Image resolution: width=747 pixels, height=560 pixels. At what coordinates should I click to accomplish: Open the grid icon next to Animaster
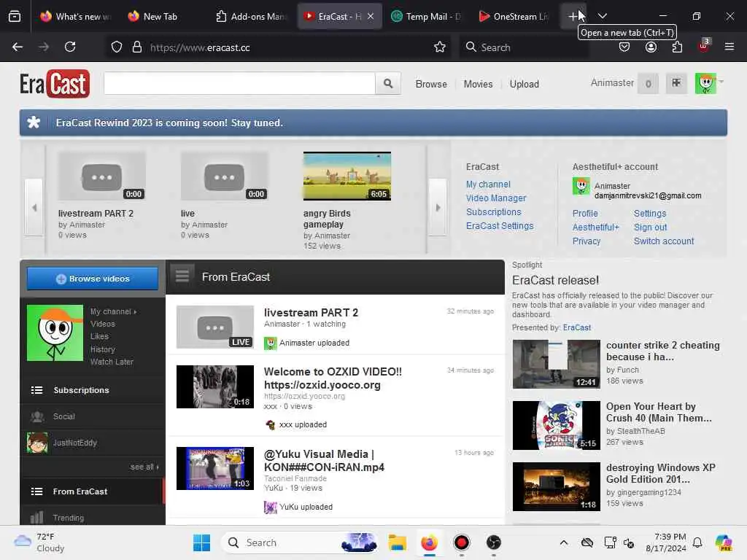[676, 83]
